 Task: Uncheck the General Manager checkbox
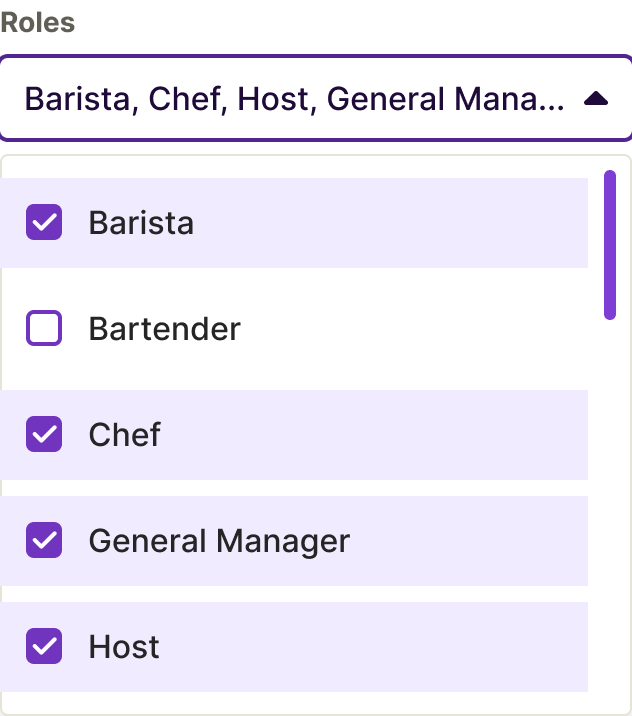44,540
